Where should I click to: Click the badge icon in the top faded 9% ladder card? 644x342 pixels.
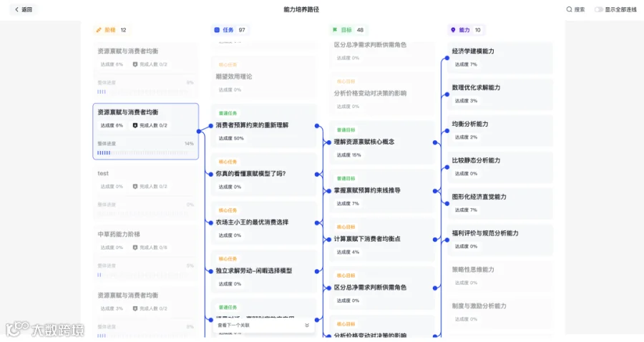135,64
